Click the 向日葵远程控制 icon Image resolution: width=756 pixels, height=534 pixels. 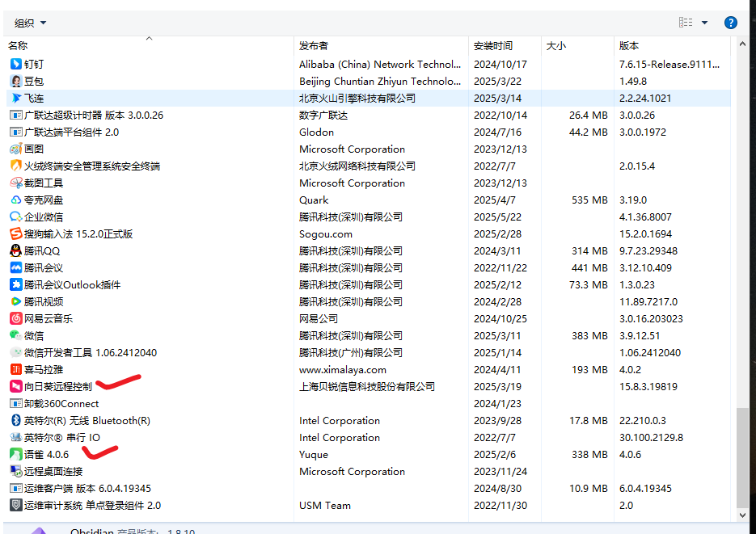click(x=16, y=386)
